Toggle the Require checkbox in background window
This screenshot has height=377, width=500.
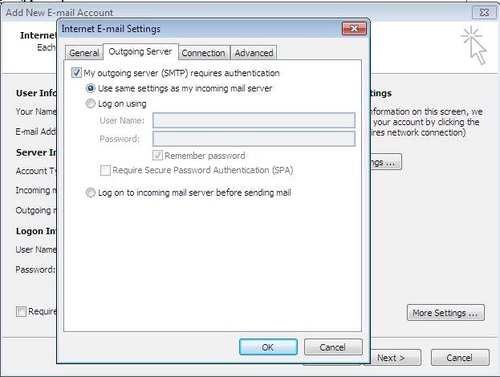tap(21, 312)
